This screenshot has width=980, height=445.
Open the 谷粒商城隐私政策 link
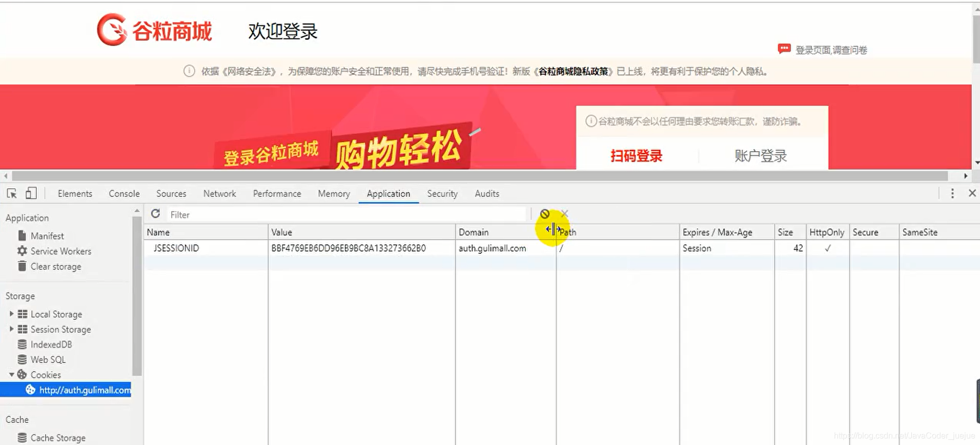[573, 71]
